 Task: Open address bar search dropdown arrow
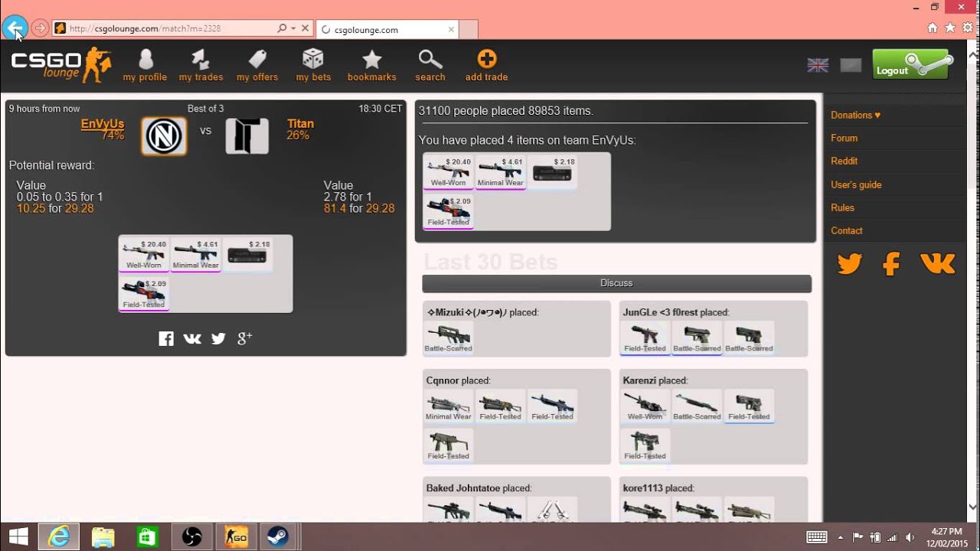tap(293, 28)
